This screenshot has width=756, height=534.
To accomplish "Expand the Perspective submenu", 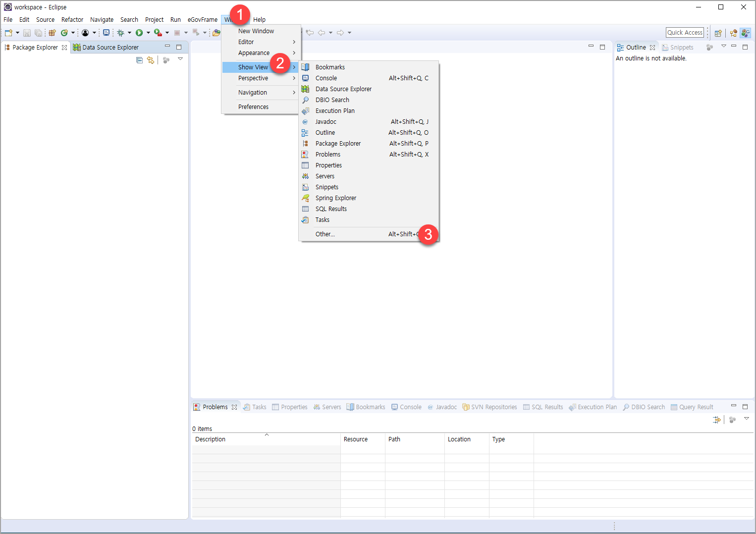I will (x=261, y=78).
